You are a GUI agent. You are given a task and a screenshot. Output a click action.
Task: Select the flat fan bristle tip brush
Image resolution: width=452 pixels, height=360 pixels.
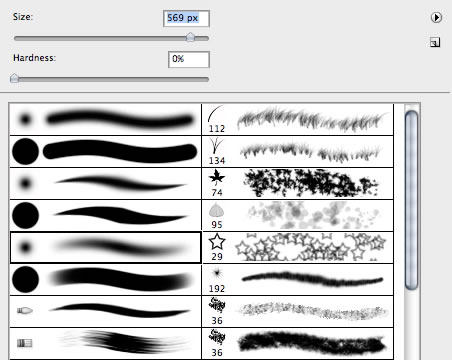click(105, 344)
